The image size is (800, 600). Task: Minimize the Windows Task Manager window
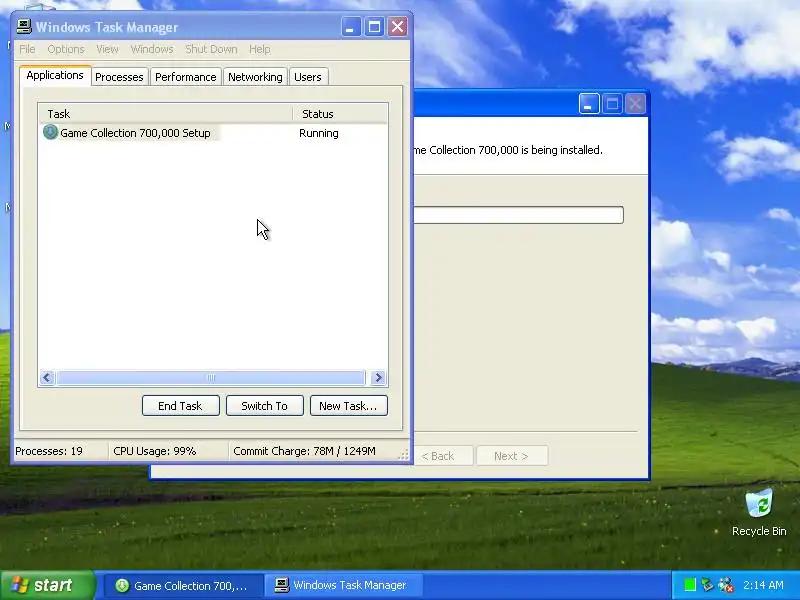pos(351,27)
